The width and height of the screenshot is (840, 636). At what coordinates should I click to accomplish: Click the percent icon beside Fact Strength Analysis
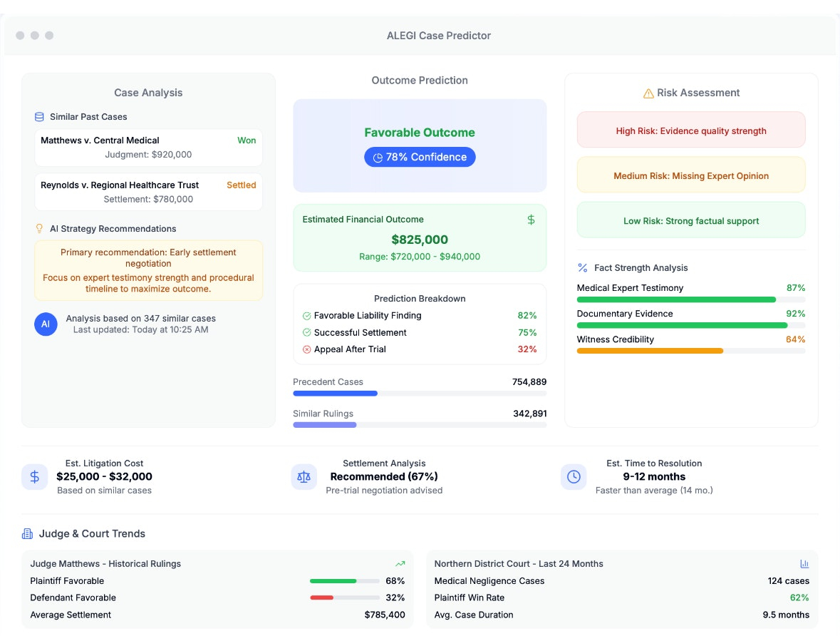[582, 267]
